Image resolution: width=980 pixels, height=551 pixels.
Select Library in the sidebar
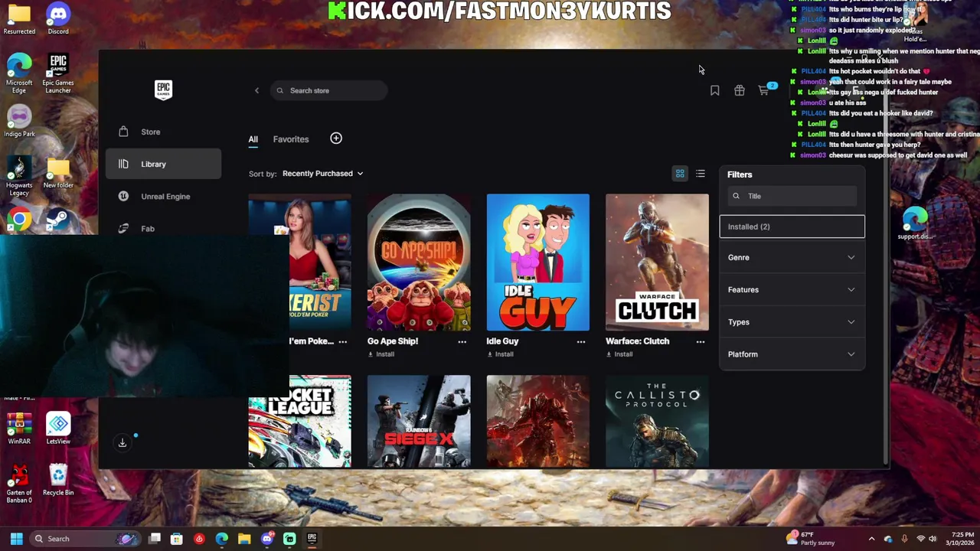coord(163,164)
